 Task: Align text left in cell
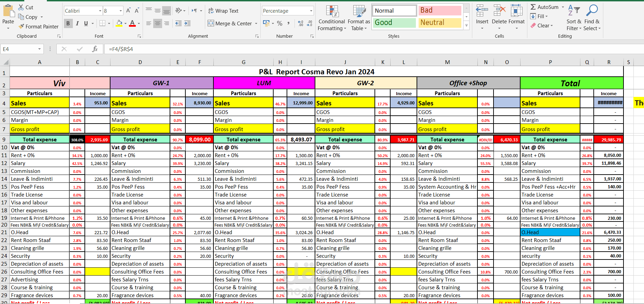149,23
